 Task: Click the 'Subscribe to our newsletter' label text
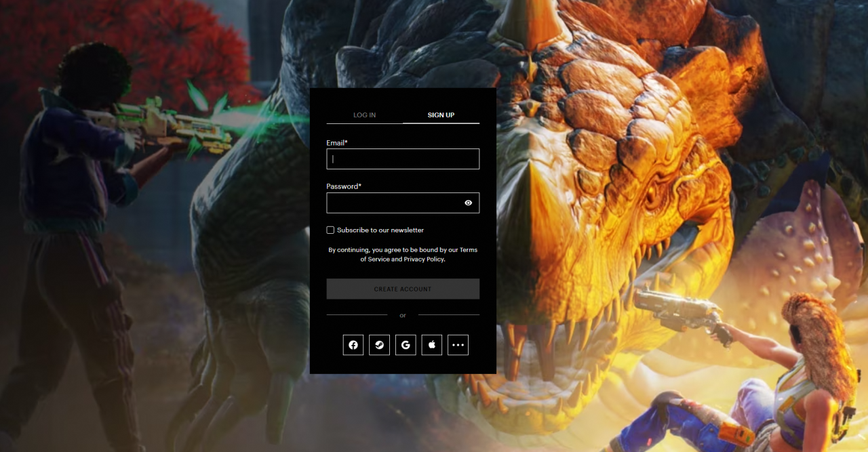pyautogui.click(x=380, y=230)
